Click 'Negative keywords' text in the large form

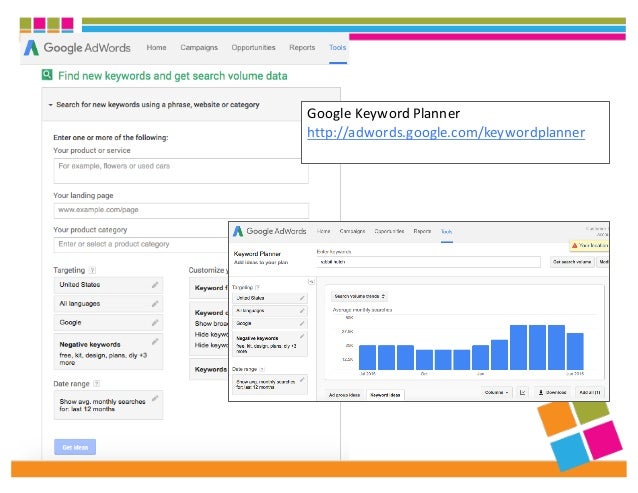click(x=90, y=345)
